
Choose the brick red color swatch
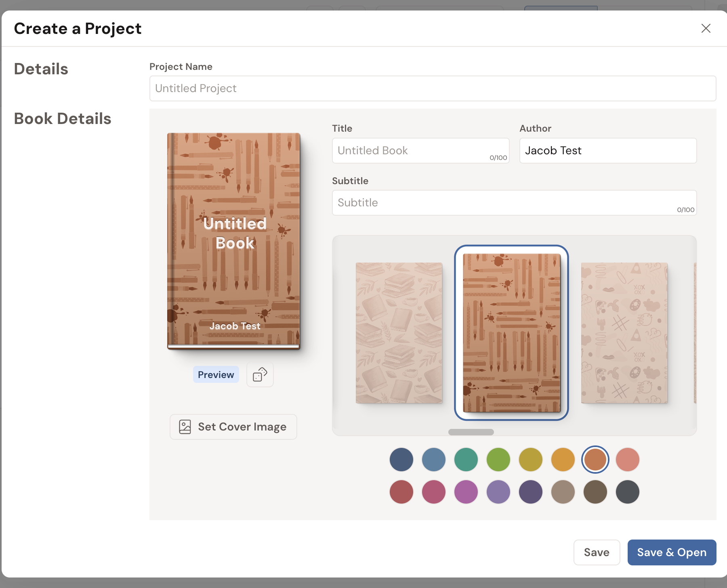[x=401, y=492]
